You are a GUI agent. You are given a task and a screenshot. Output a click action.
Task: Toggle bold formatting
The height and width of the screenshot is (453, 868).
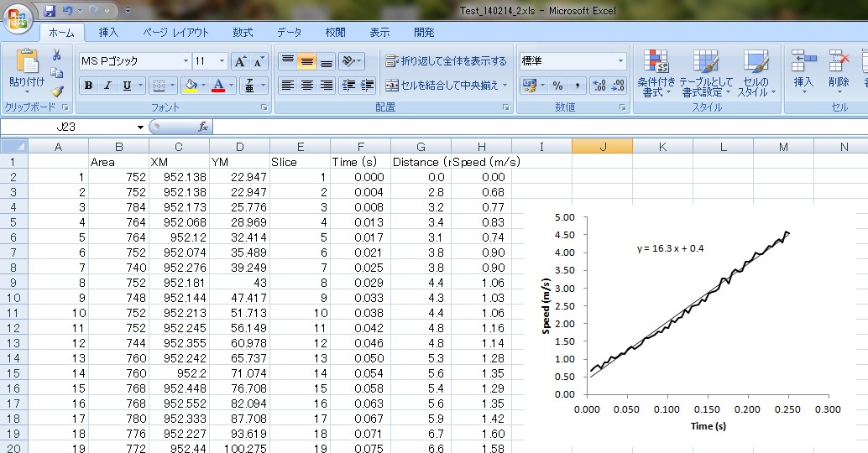click(89, 86)
